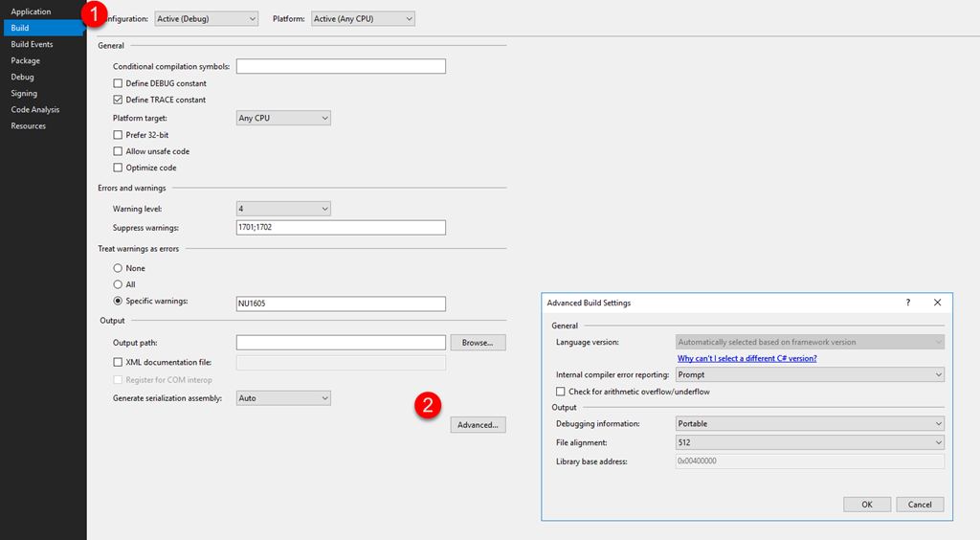Uncheck Define TRACE constant

tap(119, 100)
